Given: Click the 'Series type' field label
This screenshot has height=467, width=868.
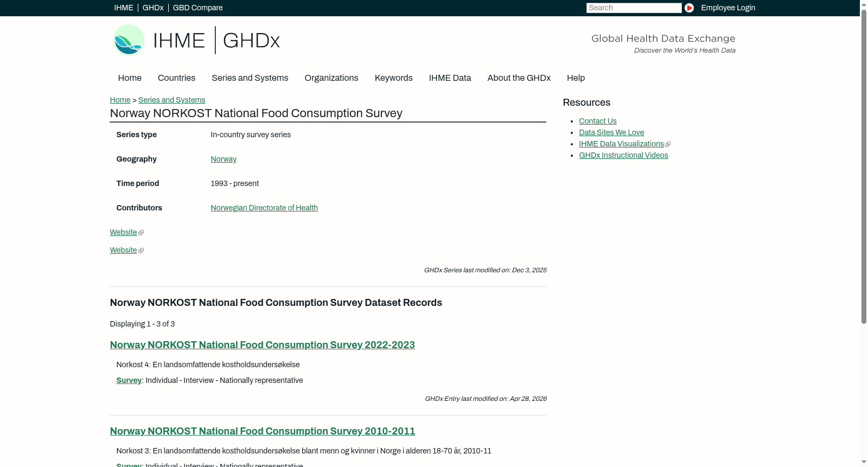Looking at the screenshot, I should 137,135.
